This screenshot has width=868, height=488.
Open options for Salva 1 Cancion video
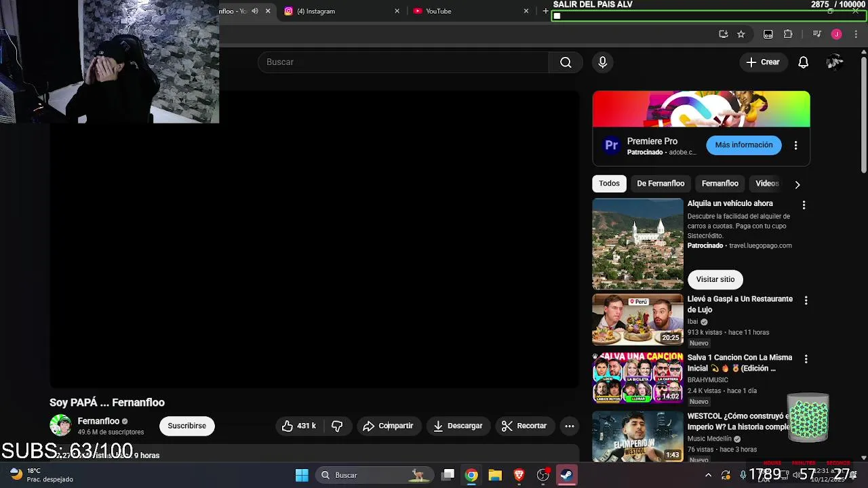(x=806, y=359)
